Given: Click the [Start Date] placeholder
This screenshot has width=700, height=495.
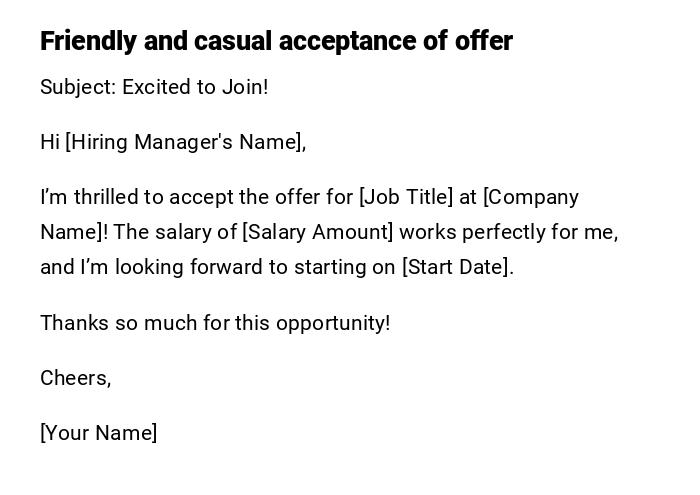Looking at the screenshot, I should tap(455, 267).
